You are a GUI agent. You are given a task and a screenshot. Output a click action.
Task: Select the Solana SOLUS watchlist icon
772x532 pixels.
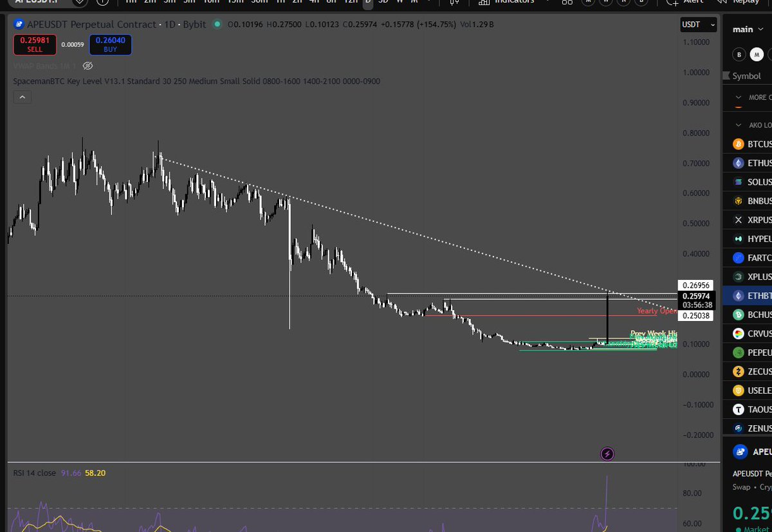point(739,182)
